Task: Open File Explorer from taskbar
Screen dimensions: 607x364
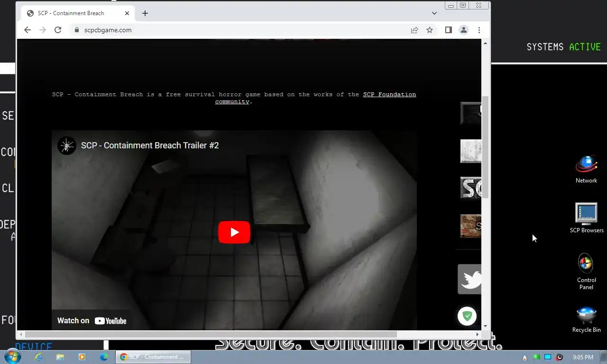Action: coord(60,357)
